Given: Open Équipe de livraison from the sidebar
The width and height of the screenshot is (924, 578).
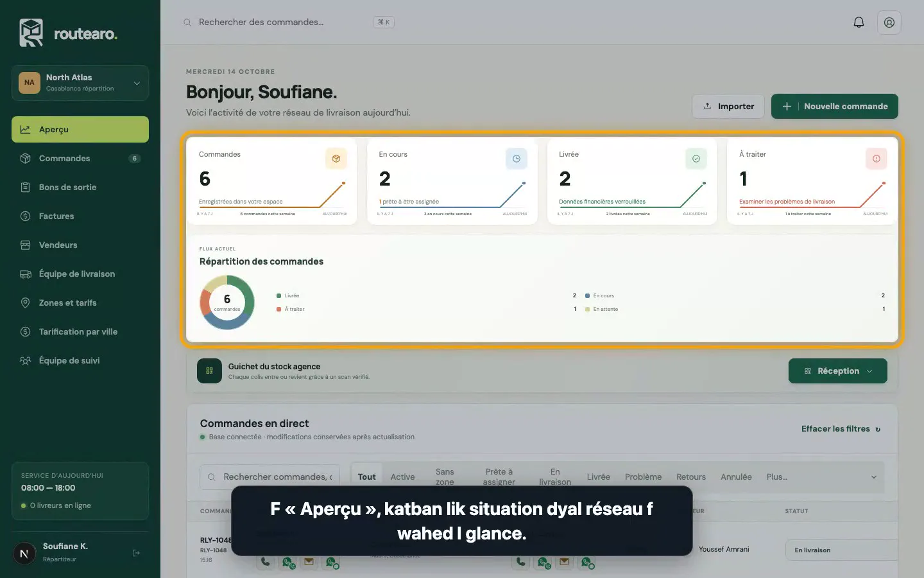Looking at the screenshot, I should coord(80,274).
